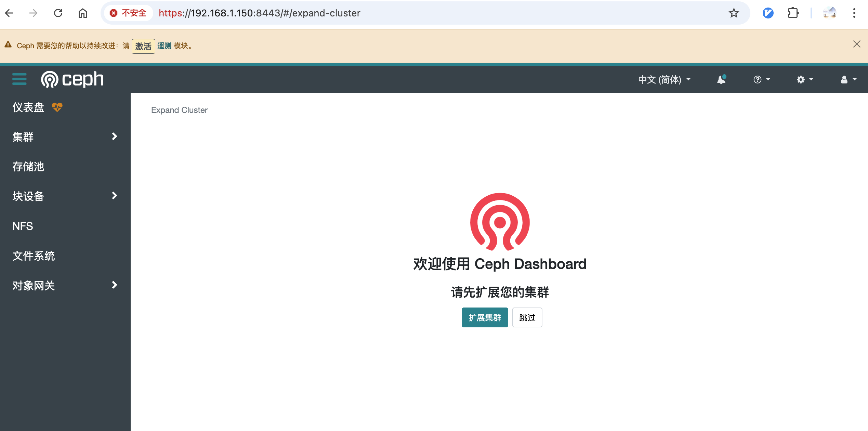Image resolution: width=868 pixels, height=431 pixels.
Task: Click the Ceph logo in the navbar
Action: (x=72, y=79)
